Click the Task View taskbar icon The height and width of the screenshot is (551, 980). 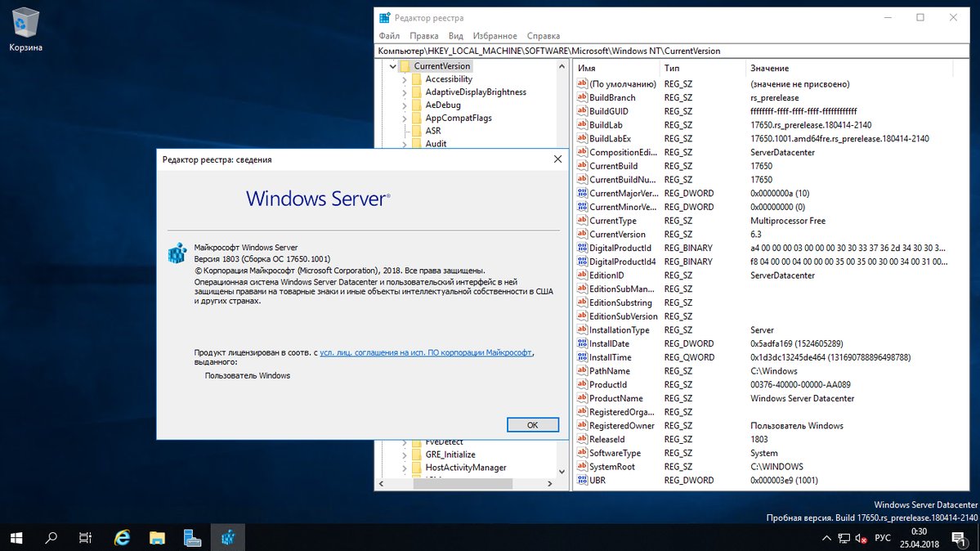coord(86,538)
